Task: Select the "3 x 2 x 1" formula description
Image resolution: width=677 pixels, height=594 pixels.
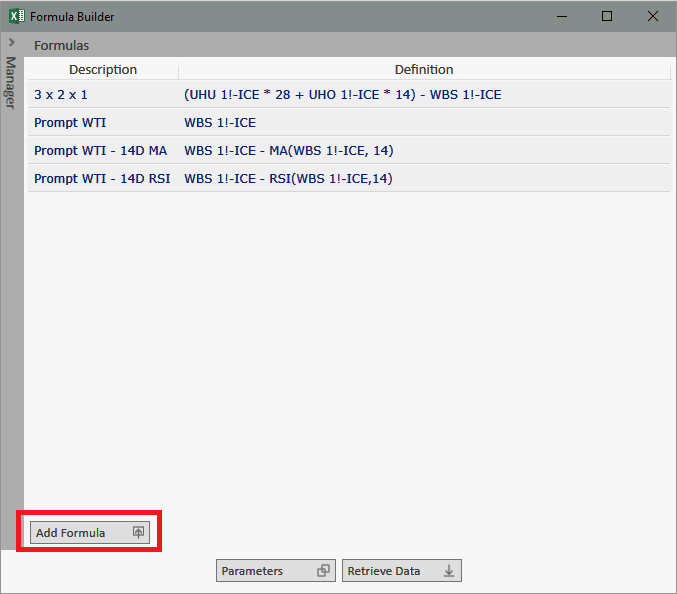Action: [x=61, y=95]
